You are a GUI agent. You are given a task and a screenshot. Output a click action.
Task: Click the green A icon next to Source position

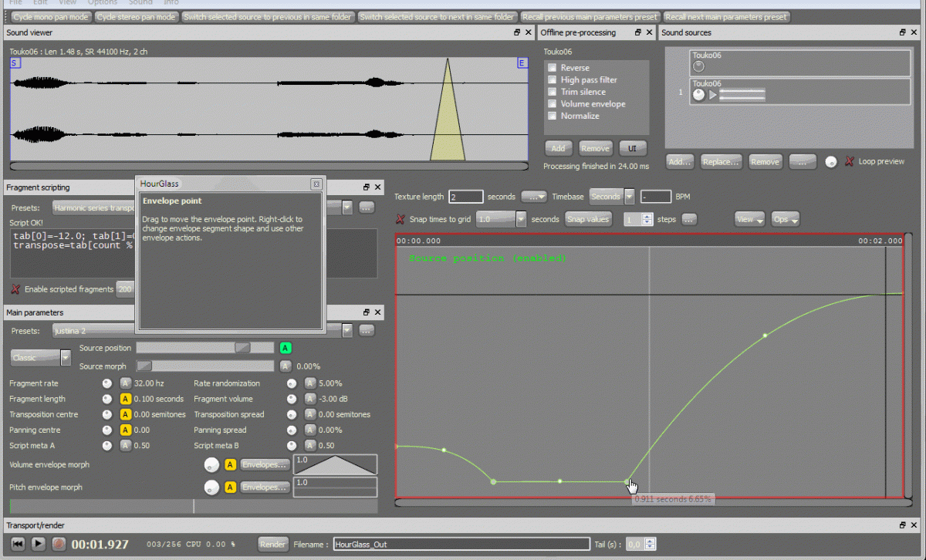pos(286,348)
